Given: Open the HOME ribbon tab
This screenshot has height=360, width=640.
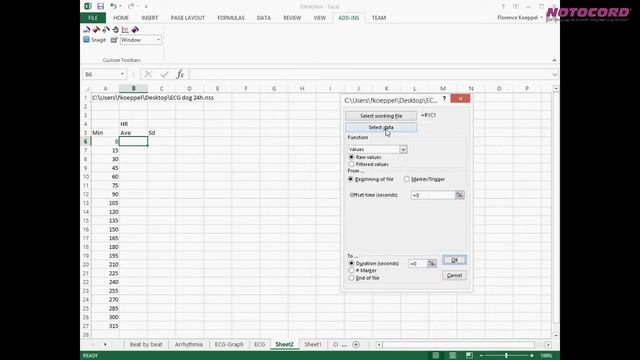Looking at the screenshot, I should [121, 18].
